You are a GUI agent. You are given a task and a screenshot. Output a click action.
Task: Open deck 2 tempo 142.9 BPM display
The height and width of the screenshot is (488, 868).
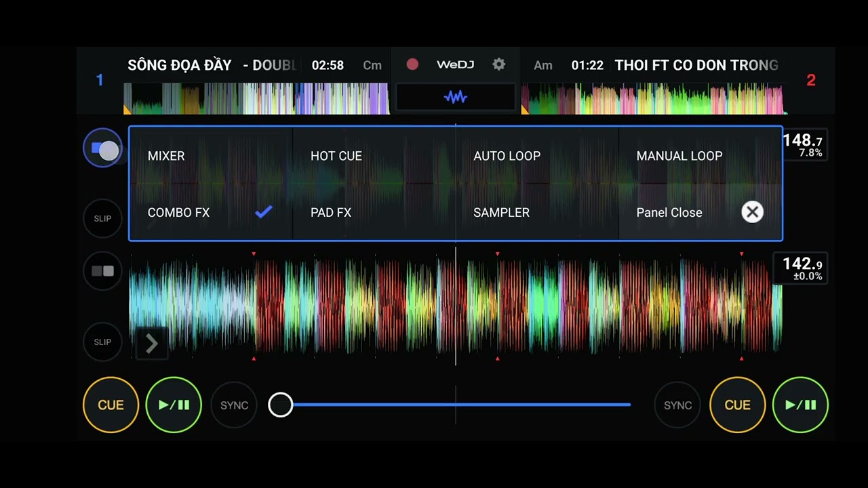tap(799, 268)
